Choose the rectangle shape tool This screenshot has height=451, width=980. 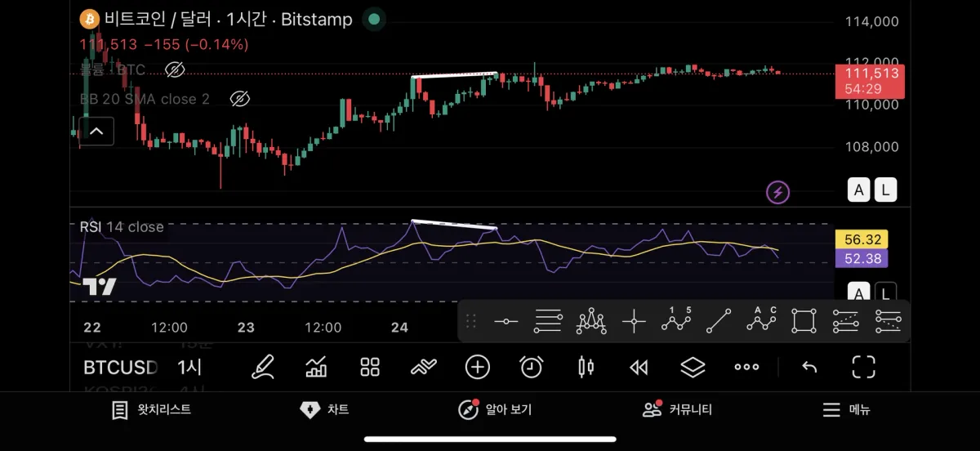[x=804, y=321]
